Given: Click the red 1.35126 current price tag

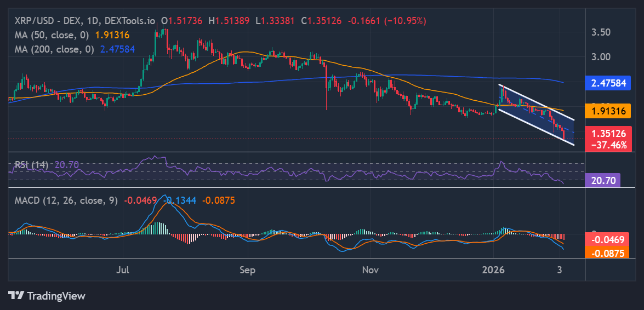Looking at the screenshot, I should (608, 134).
